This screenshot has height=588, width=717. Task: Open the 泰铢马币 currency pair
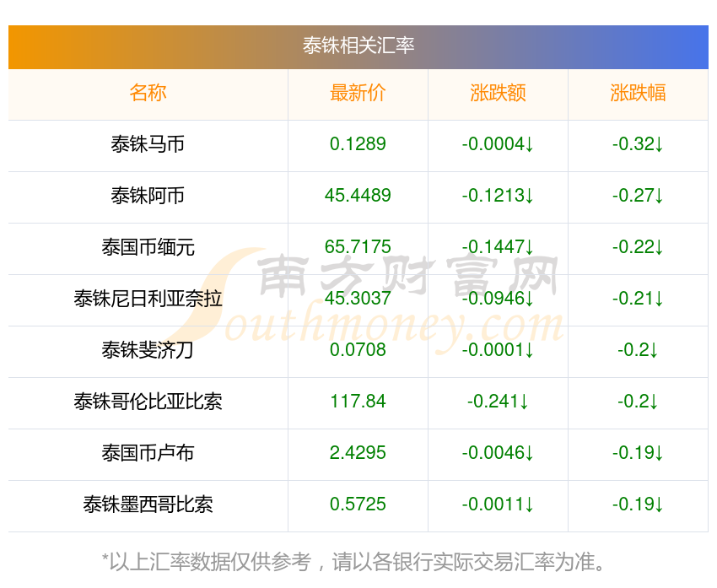point(148,144)
